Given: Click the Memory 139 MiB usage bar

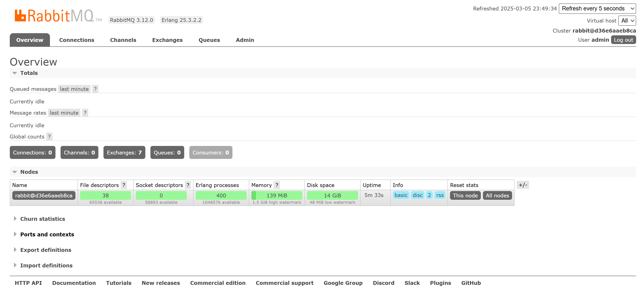Looking at the screenshot, I should click(277, 195).
